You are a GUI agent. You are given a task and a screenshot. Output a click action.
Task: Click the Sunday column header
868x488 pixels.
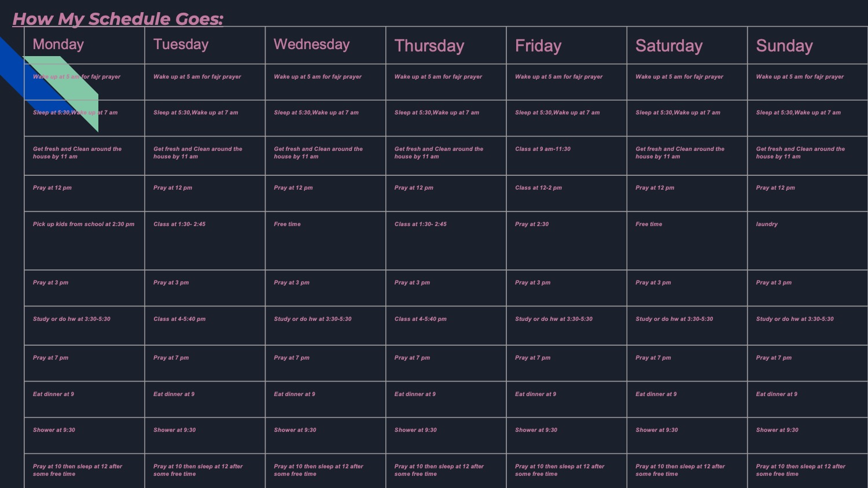(x=784, y=46)
